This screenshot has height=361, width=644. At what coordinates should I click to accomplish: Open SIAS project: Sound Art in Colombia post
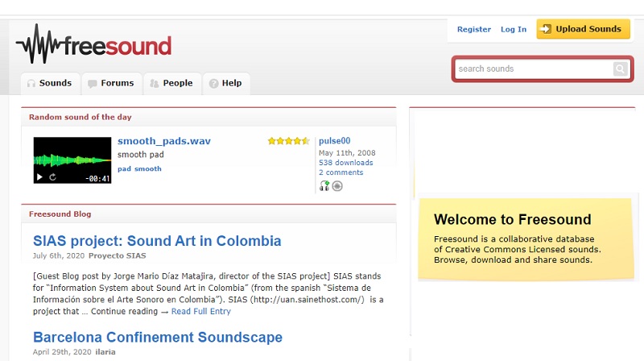click(x=157, y=241)
